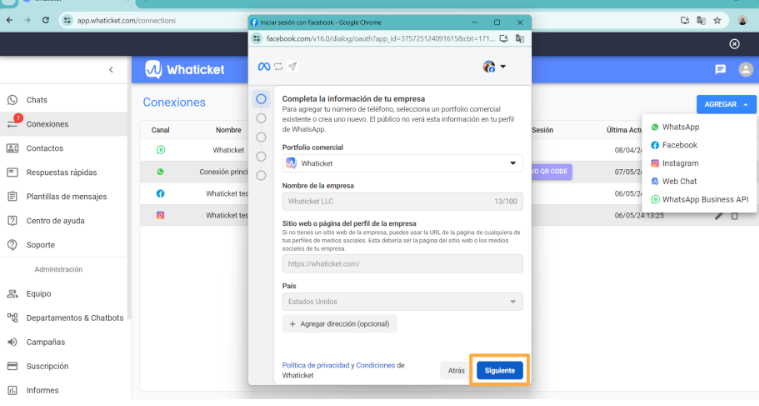Image resolution: width=759 pixels, height=406 pixels.
Task: Click the main address bar app.whaticket.com/connections
Action: 126,20
